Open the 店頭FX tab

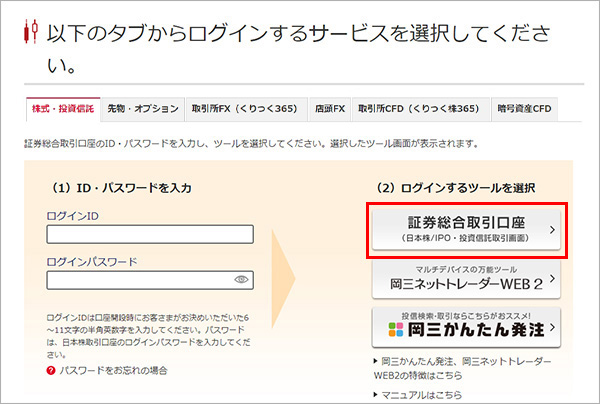pos(330,109)
